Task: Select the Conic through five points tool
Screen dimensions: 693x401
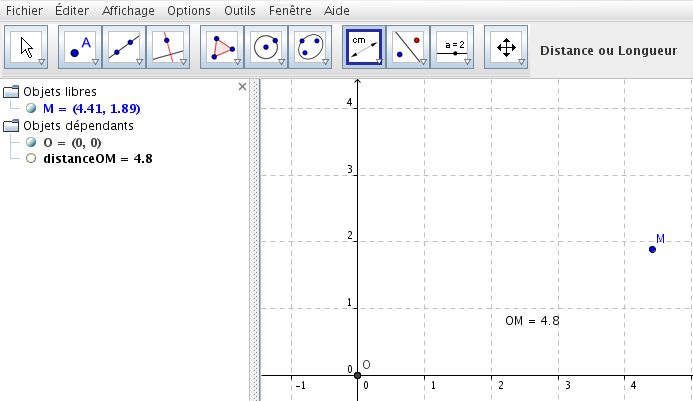Action: coord(310,47)
